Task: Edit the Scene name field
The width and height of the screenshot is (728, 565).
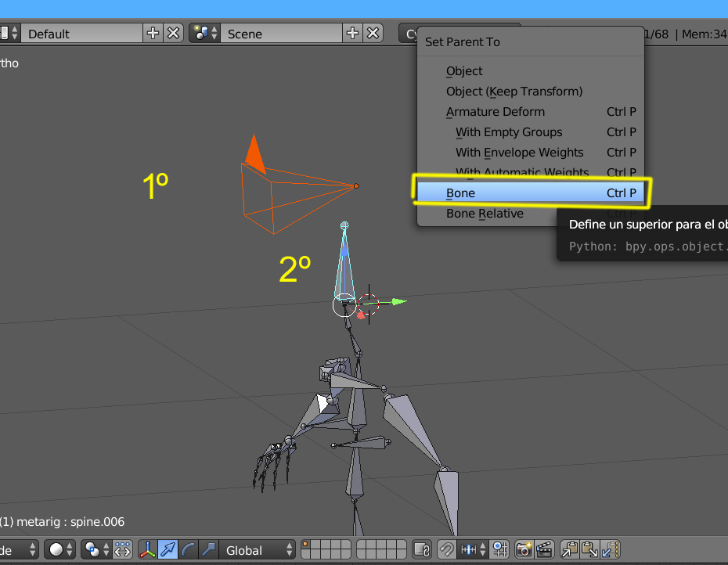Action: pyautogui.click(x=282, y=34)
